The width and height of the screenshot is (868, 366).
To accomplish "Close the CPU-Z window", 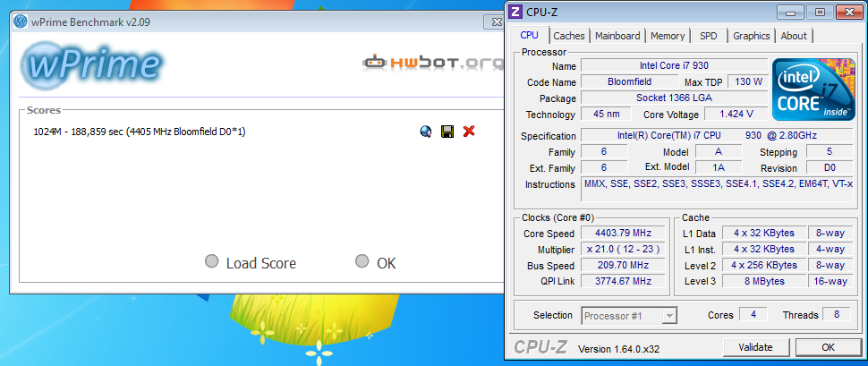I will click(850, 13).
